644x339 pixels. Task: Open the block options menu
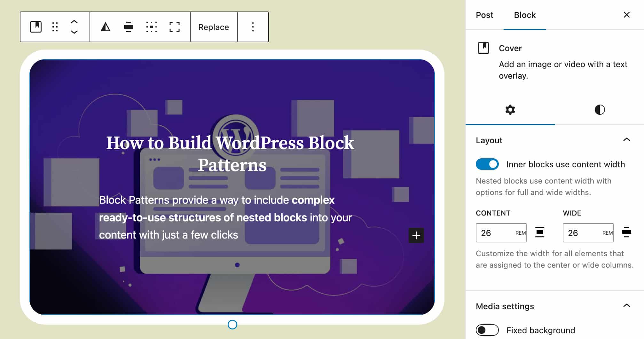coord(253,27)
